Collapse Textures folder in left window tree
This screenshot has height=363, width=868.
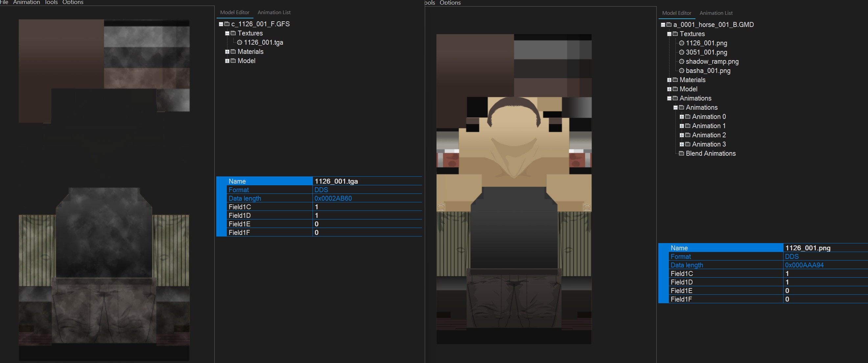pos(227,33)
